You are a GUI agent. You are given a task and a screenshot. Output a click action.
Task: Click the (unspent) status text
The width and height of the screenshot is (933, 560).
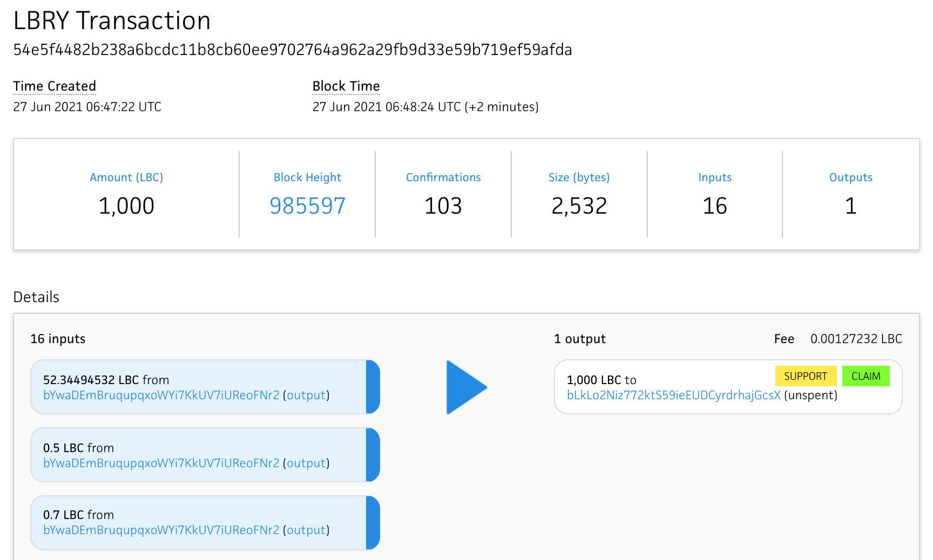click(811, 395)
